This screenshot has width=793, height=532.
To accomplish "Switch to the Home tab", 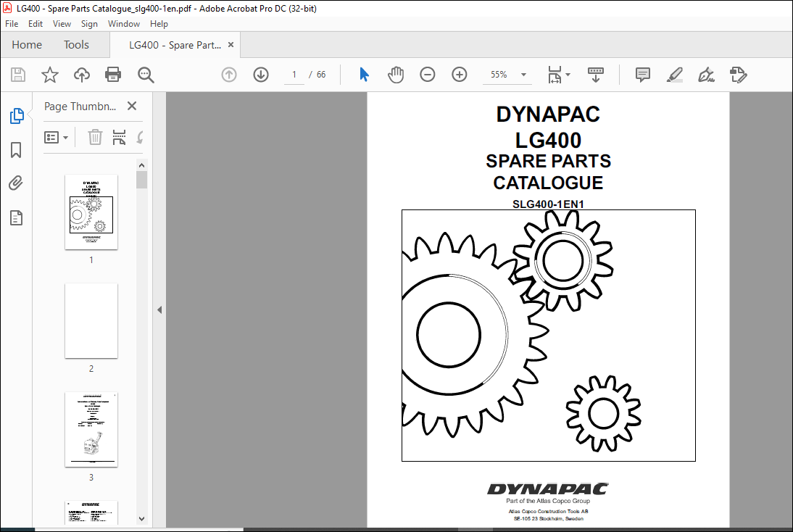I will pyautogui.click(x=27, y=44).
